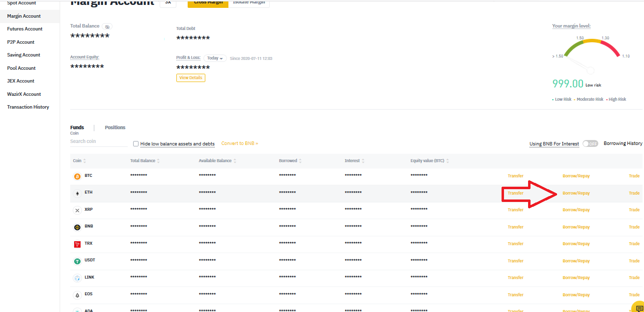
Task: Click Borrow/Repay for XRP
Action: [576, 210]
